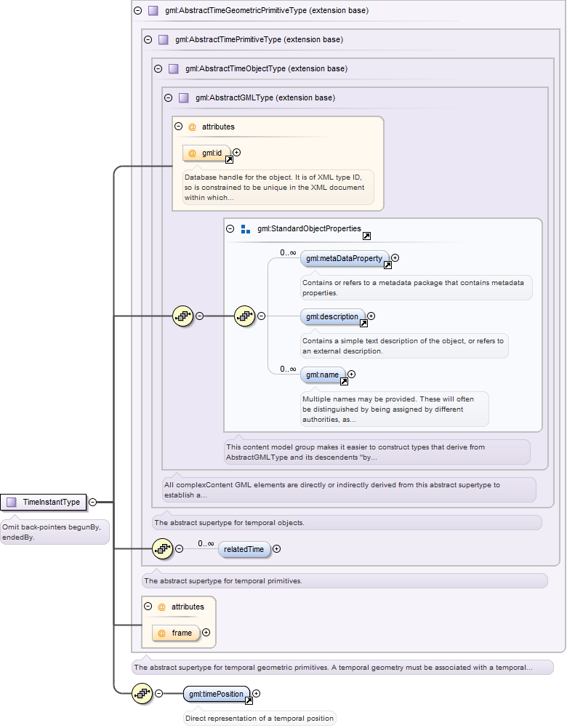Click the purple square icon of gml:AbstractGMLType

point(184,97)
